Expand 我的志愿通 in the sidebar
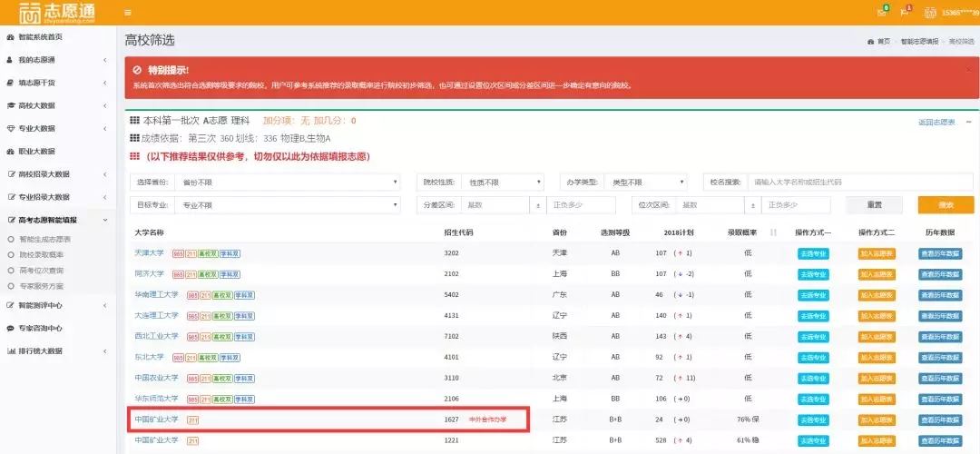 coord(54,60)
